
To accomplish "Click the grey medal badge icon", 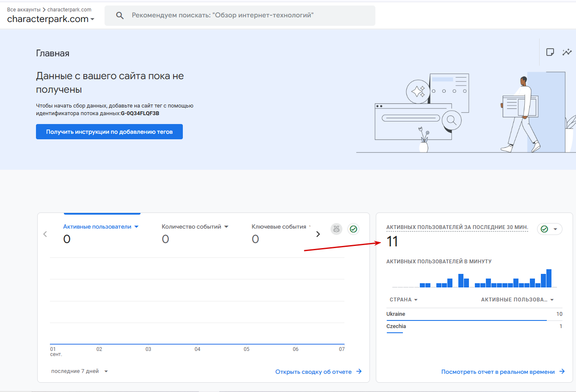I will (x=336, y=229).
